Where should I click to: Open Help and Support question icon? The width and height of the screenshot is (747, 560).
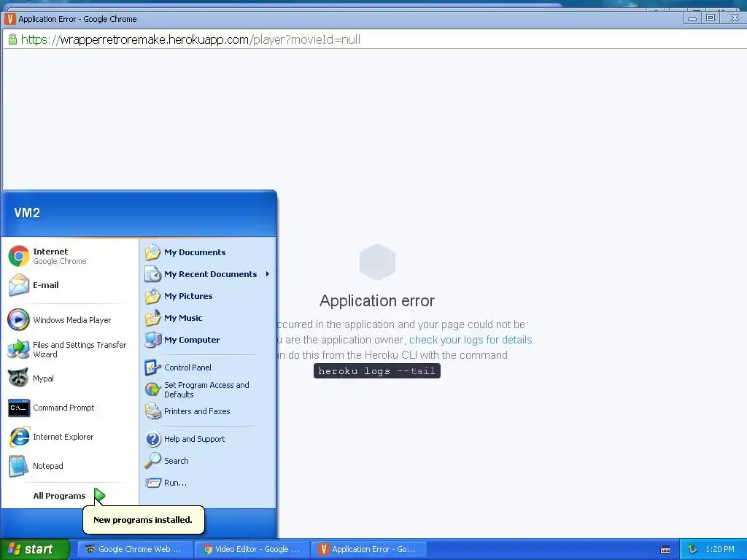pyautogui.click(x=153, y=438)
